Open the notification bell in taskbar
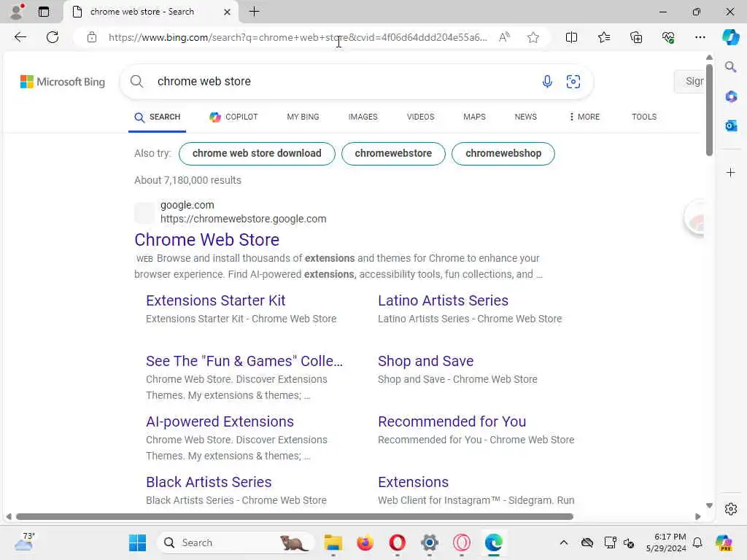 [x=697, y=542]
